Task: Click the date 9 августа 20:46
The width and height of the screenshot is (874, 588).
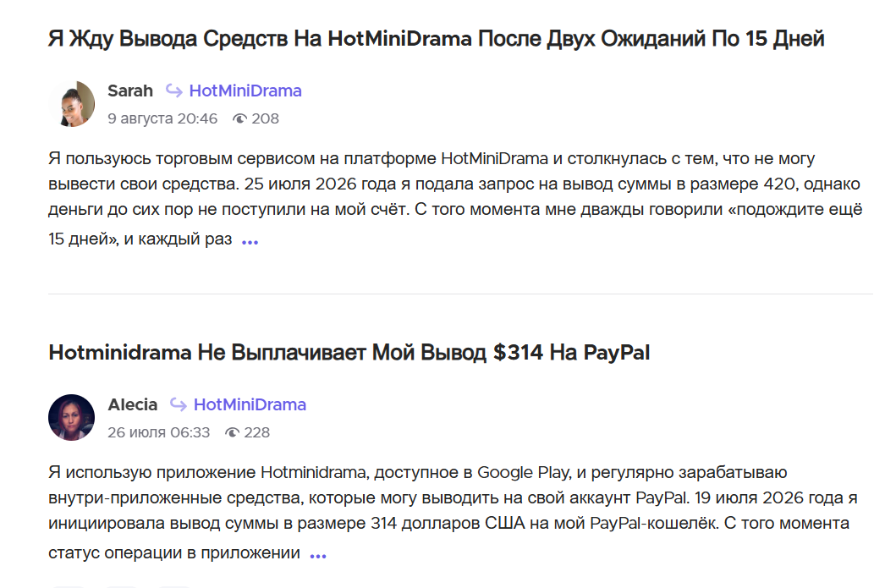Action: (162, 118)
